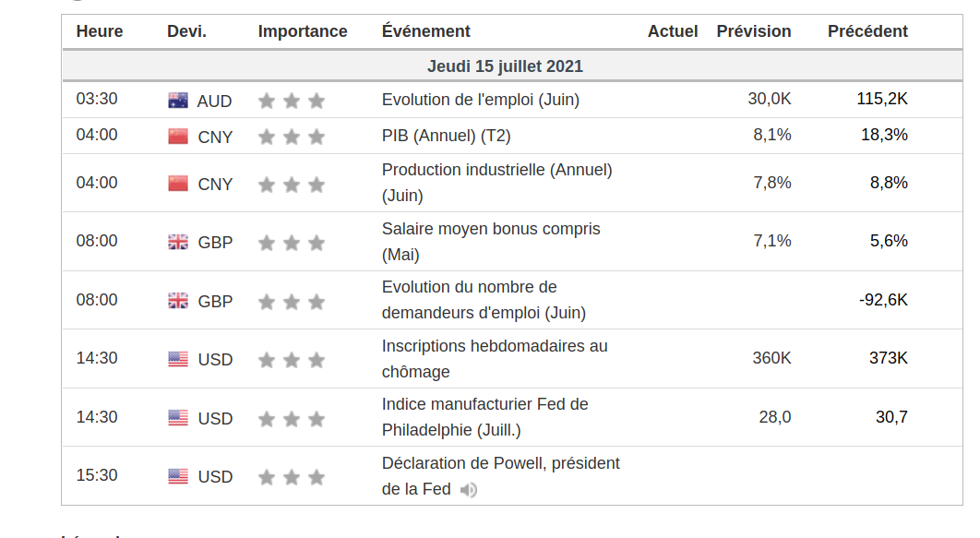Click the UK flag in the Salaire moyen row
The width and height of the screenshot is (980, 538).
pyautogui.click(x=178, y=242)
